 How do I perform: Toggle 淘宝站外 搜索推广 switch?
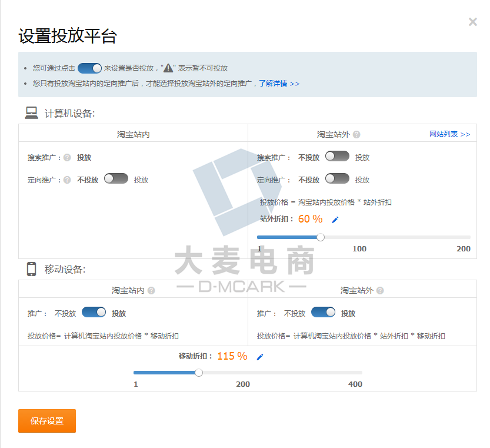pos(337,156)
